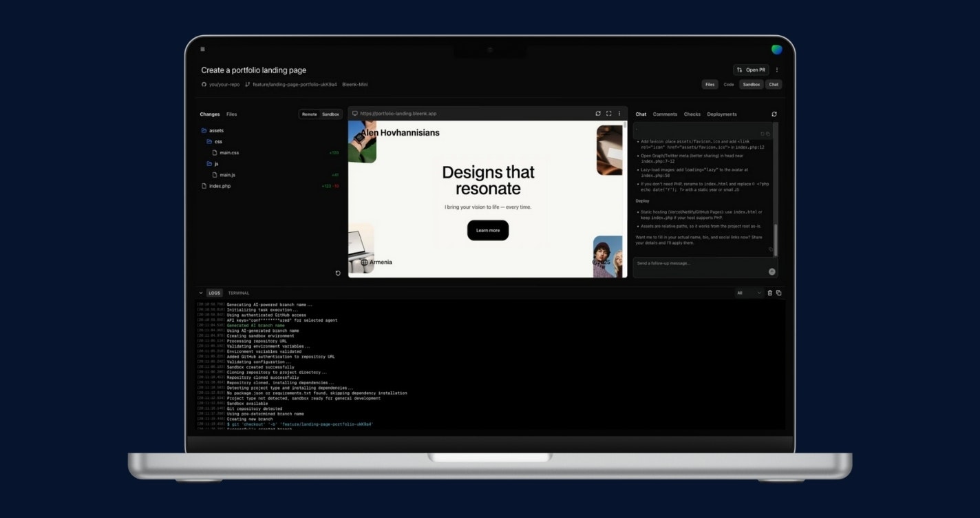Collapse the logs panel chevron
The image size is (980, 518).
click(201, 293)
